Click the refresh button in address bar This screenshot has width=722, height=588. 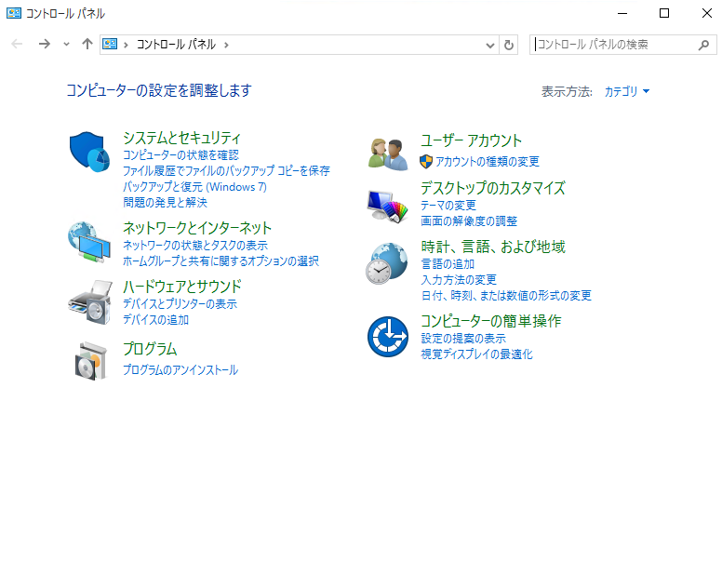point(509,45)
